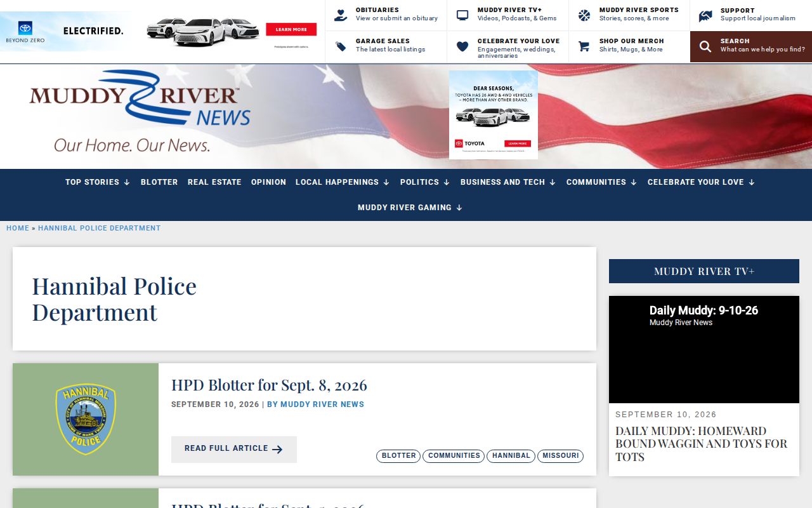Open the Muddy River News logo
812x508 pixels.
click(x=140, y=111)
